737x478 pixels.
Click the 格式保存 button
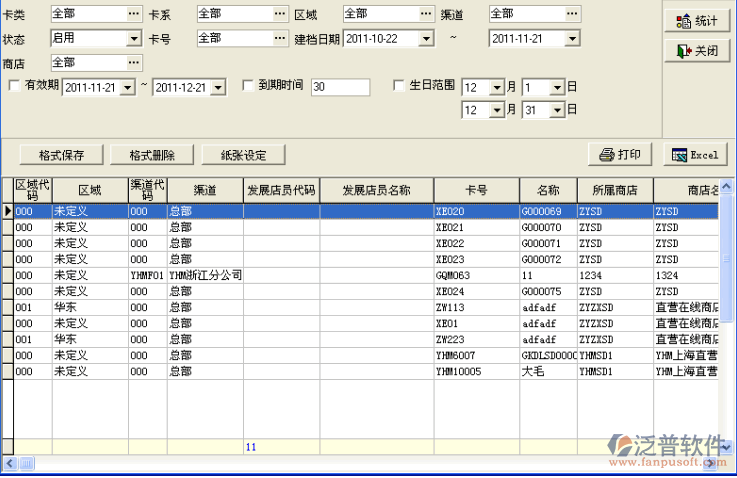pos(61,155)
